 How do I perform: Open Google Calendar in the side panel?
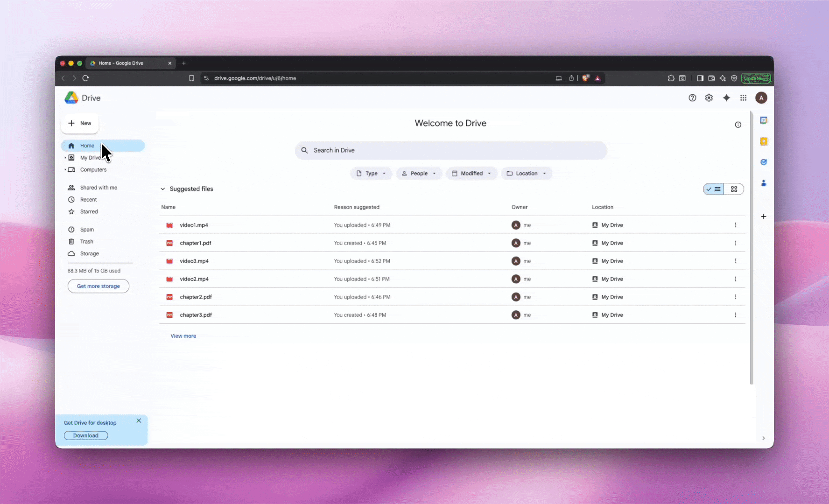[764, 120]
